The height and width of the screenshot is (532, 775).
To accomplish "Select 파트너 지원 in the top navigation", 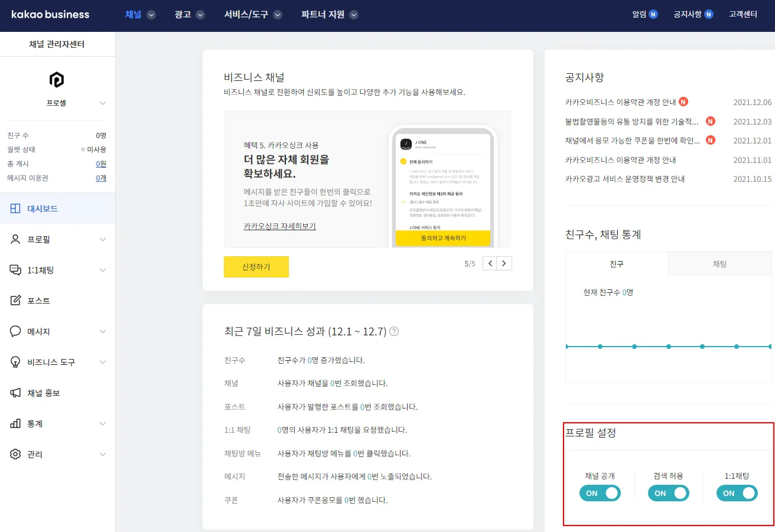I will point(323,14).
